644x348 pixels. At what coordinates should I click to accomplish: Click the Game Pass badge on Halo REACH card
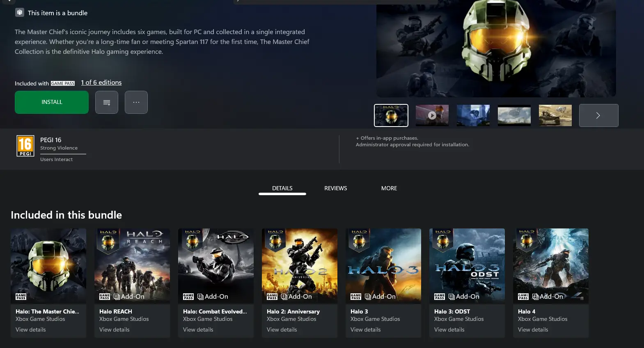[105, 297]
